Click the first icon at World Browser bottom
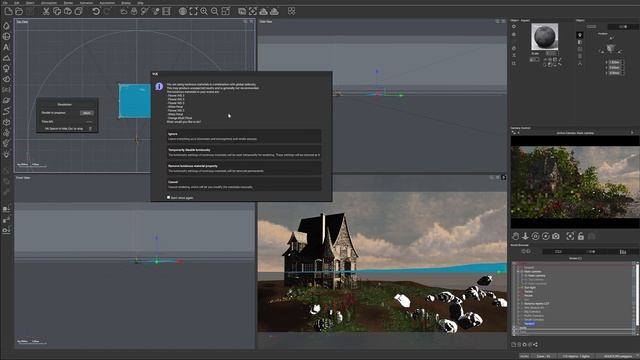This screenshot has height=360, width=640. (x=513, y=344)
